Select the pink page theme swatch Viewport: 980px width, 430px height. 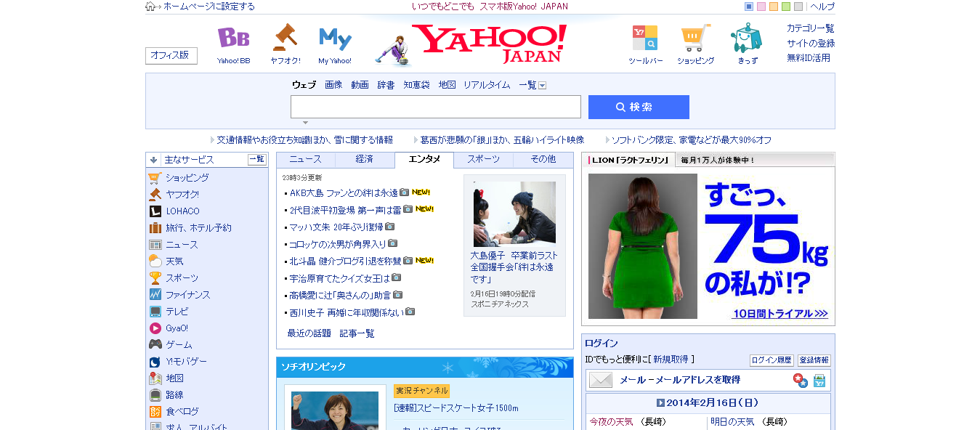pyautogui.click(x=761, y=7)
